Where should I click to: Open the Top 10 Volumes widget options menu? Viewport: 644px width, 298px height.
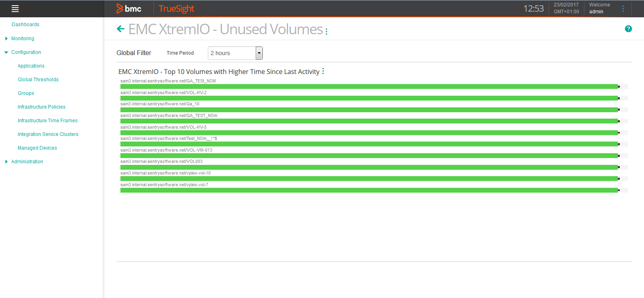[323, 71]
